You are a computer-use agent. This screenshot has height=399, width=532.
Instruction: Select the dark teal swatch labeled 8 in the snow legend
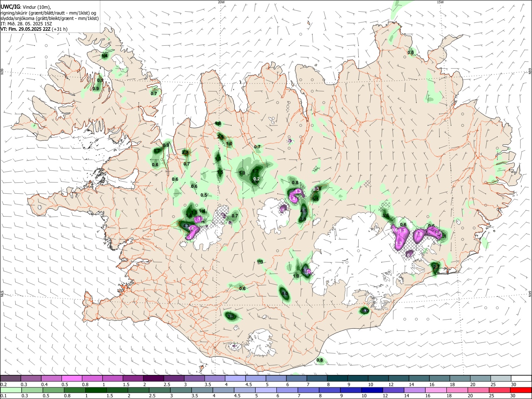(x=337, y=378)
